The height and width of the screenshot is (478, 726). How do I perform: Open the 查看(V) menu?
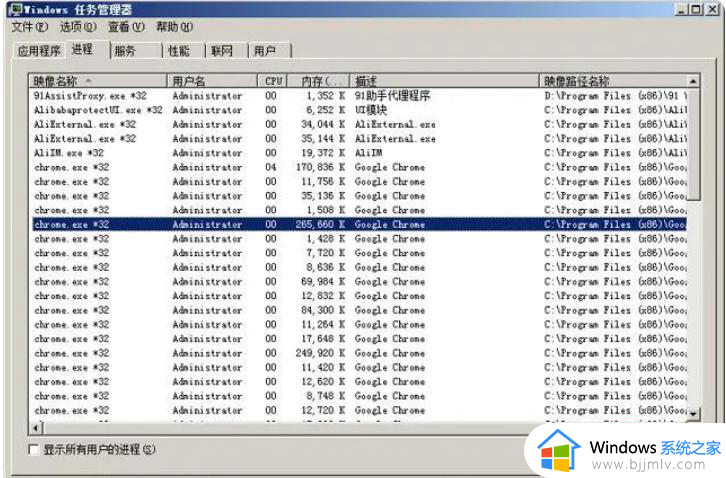click(126, 27)
